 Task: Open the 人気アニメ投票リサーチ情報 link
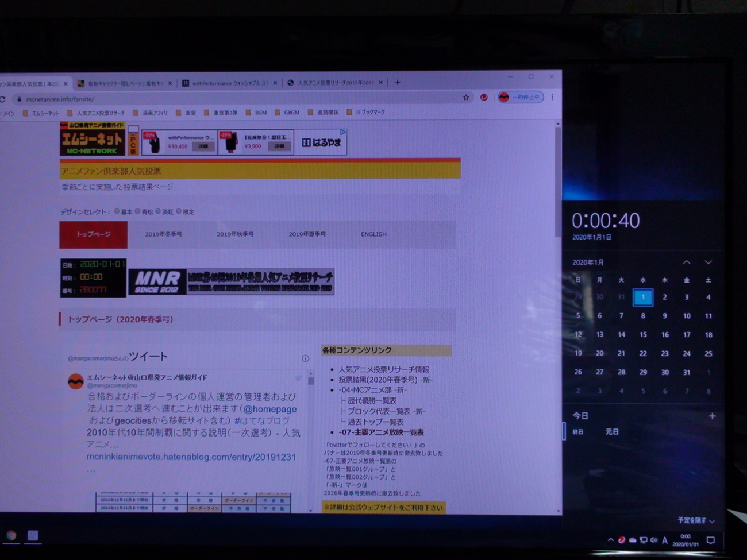click(x=384, y=369)
